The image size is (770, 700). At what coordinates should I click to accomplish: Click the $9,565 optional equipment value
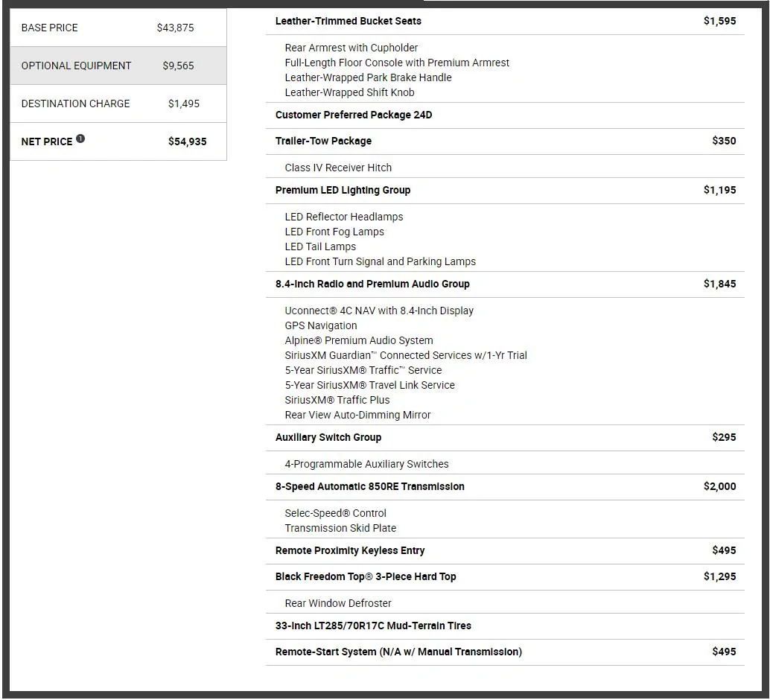[x=178, y=66]
